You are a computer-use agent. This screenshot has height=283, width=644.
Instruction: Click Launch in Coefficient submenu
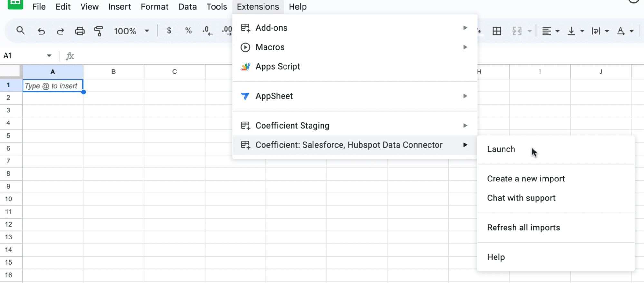pos(501,149)
